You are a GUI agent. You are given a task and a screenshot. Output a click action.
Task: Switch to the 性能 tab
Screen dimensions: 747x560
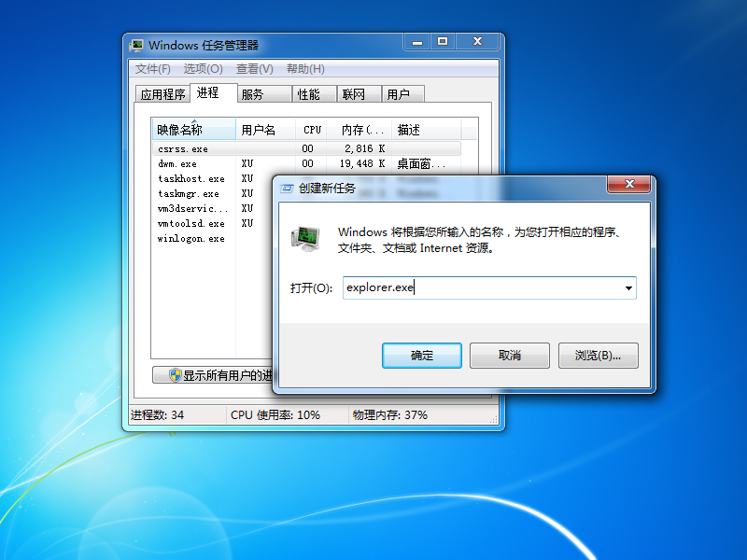tap(308, 94)
